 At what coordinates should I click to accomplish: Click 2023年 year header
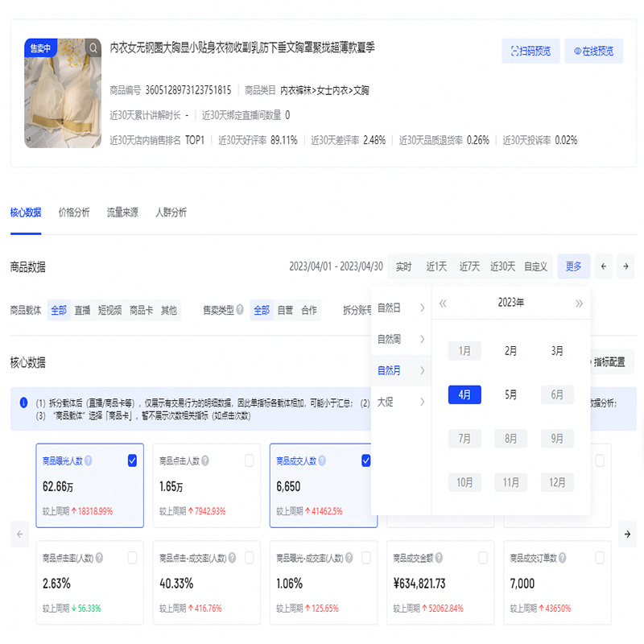coord(511,303)
